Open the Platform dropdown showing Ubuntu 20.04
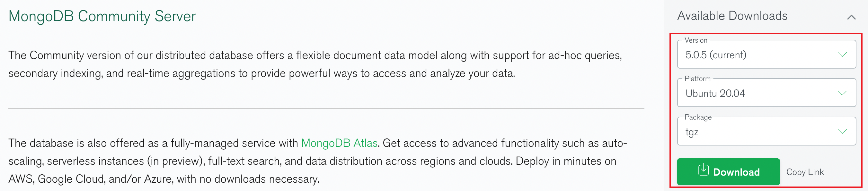Screen dimensions: 868x191 click(766, 93)
